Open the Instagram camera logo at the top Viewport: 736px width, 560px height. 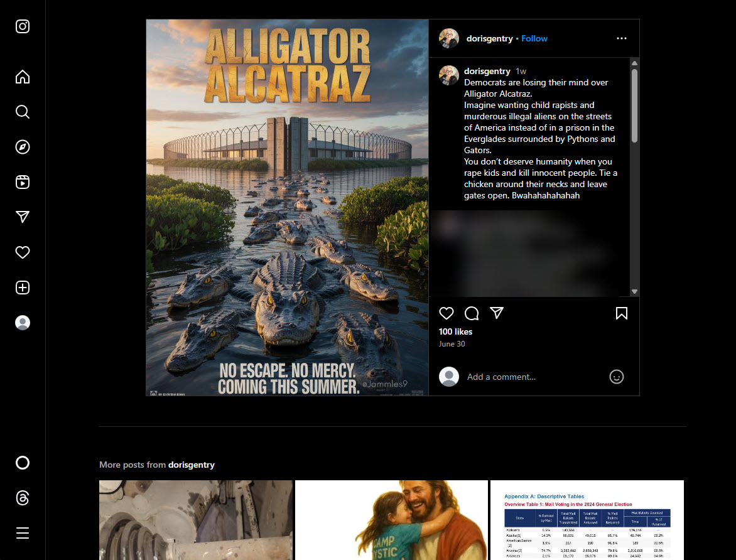22,26
